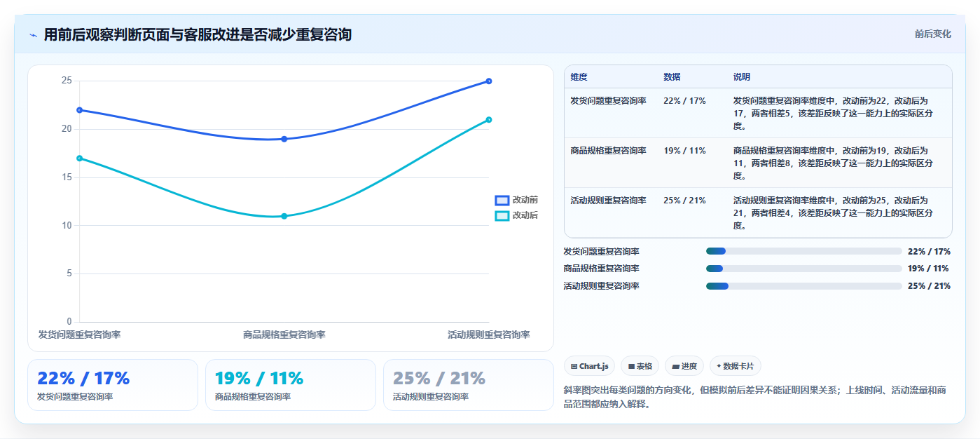Click the 改动后 data point at 11
Viewport: 980px width, 439px height.
click(x=284, y=216)
